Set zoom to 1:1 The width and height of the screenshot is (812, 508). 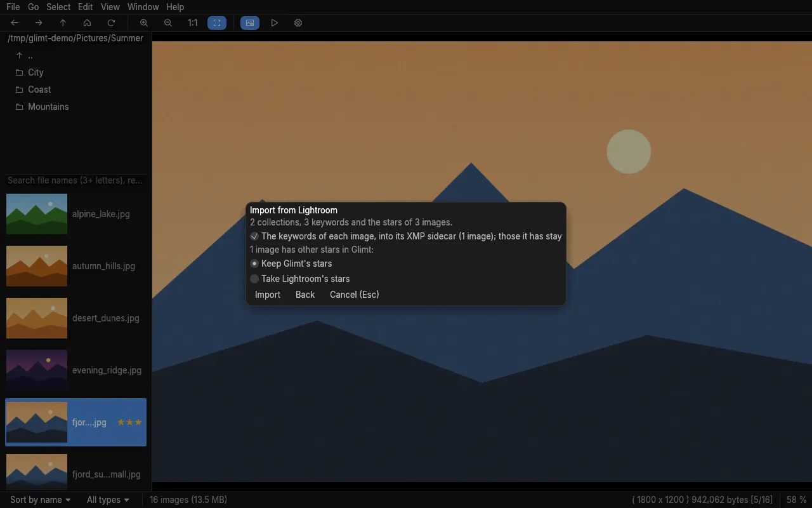(x=192, y=23)
